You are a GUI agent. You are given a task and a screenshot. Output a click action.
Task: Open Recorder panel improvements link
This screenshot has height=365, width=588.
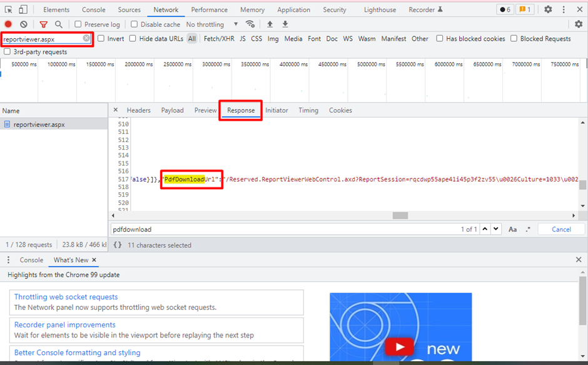(x=65, y=324)
